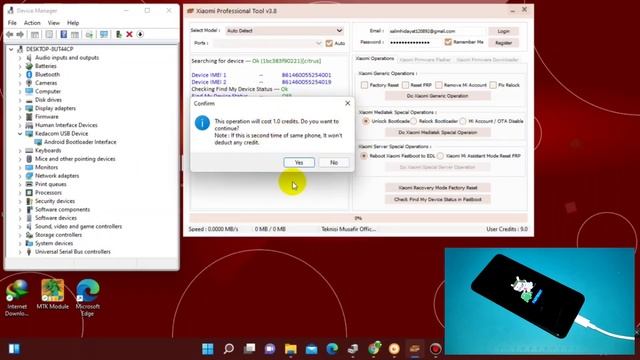The height and width of the screenshot is (360, 640).
Task: Open the File menu in Device Manager
Action: click(x=12, y=23)
